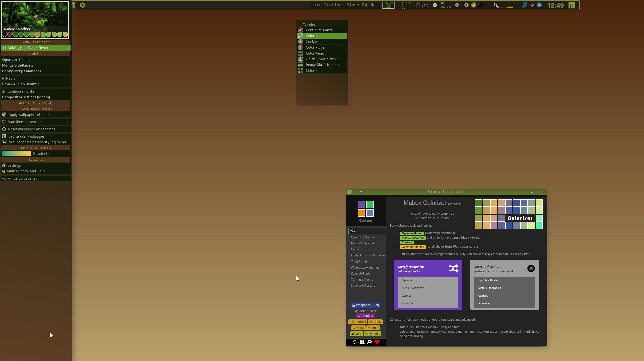Click the randomize shuffle icon in purple box
Image resolution: width=644 pixels, height=361 pixels.
coord(454,268)
